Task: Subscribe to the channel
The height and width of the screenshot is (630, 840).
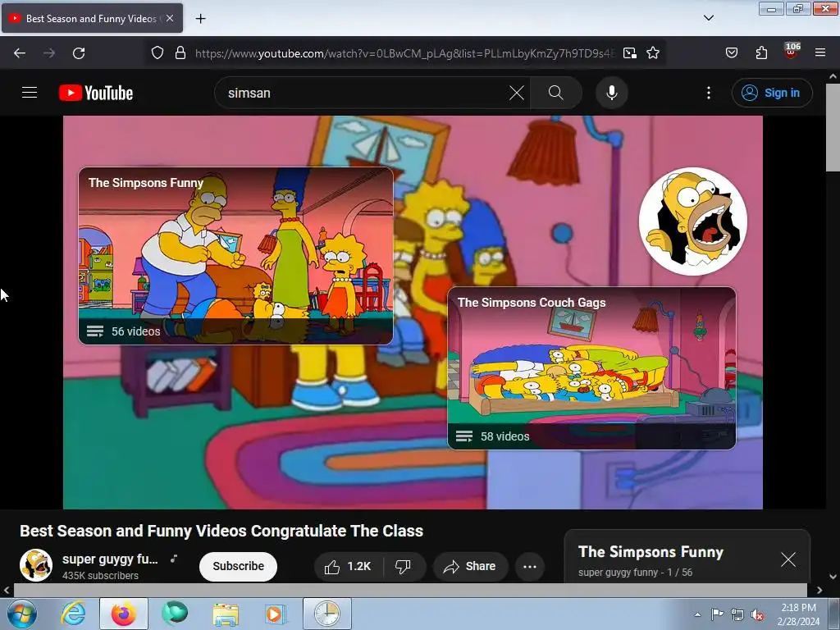Action: coord(239,566)
